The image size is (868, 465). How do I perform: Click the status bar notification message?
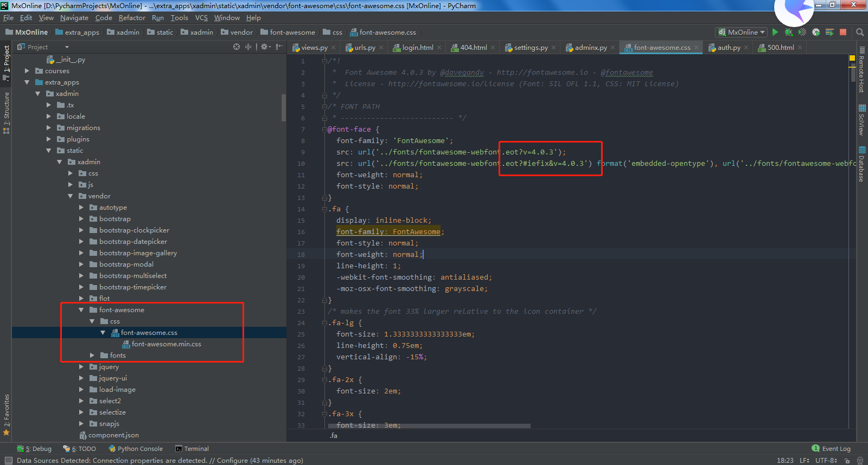click(160, 461)
